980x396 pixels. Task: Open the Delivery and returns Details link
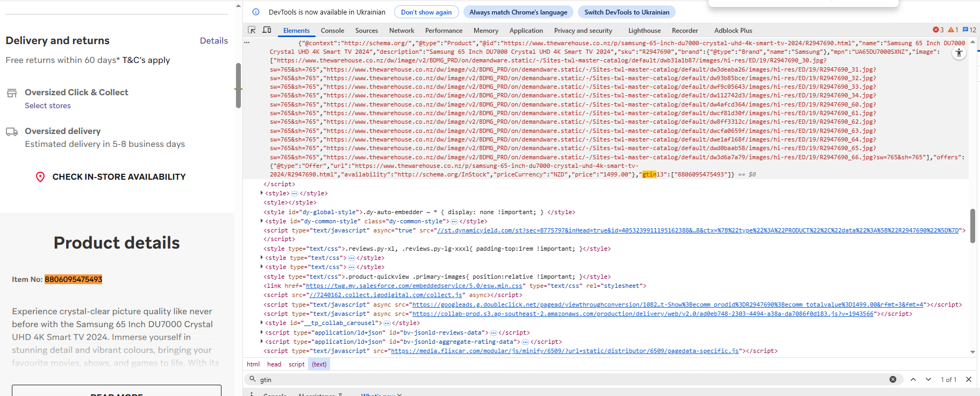(x=214, y=41)
